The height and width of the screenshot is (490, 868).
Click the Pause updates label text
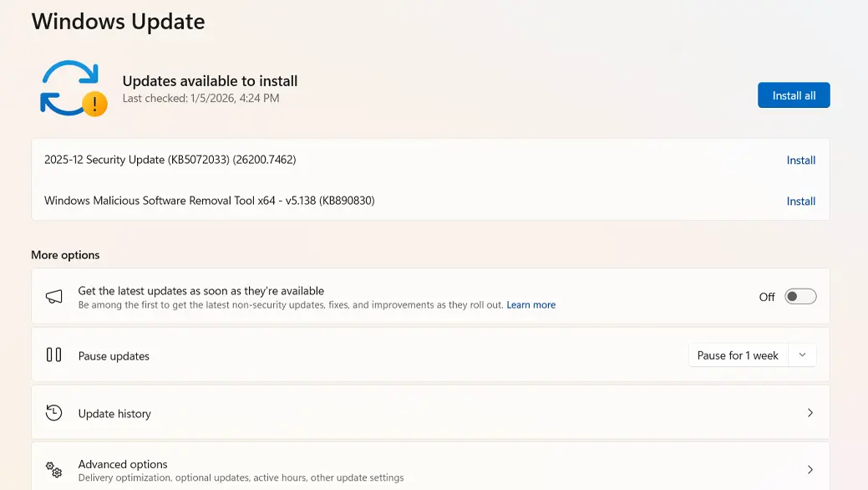(x=114, y=356)
